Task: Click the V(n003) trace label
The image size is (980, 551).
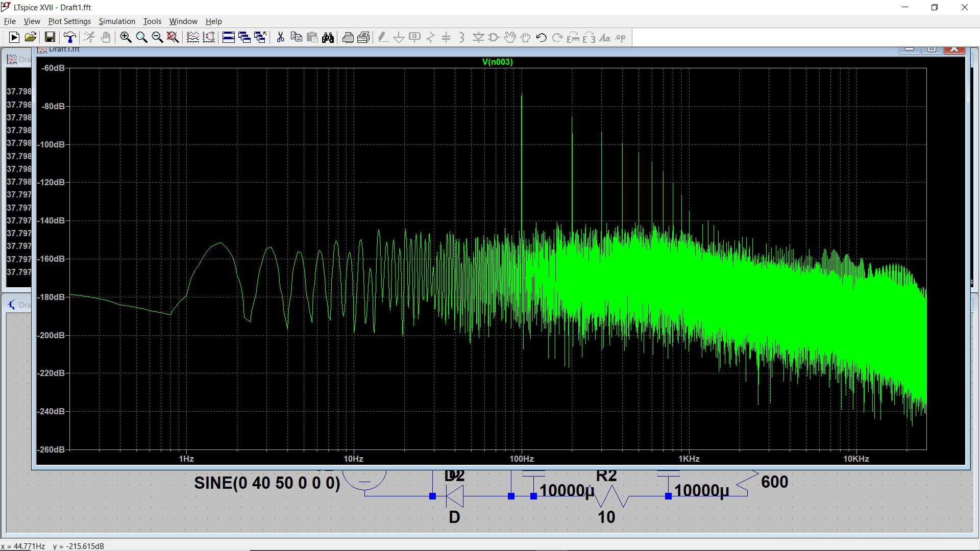Action: [497, 62]
